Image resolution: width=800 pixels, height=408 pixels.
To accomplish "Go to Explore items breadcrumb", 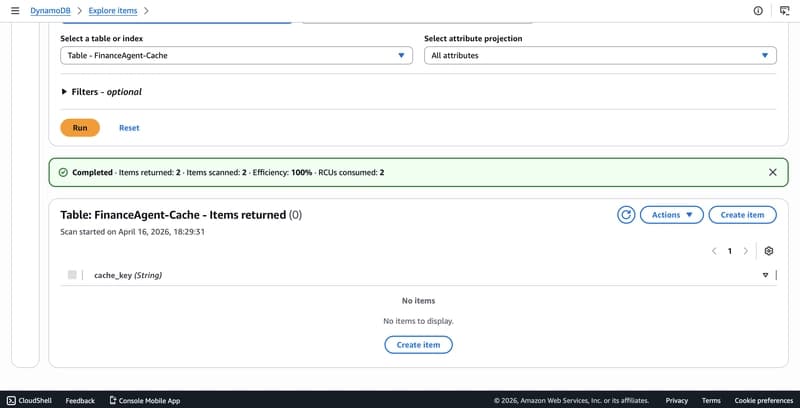I will 113,11.
